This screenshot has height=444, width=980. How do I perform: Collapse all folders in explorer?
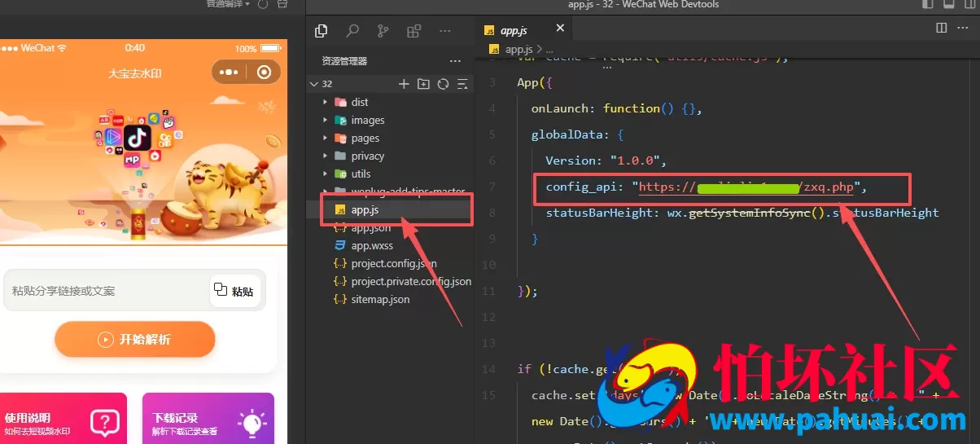tap(462, 84)
